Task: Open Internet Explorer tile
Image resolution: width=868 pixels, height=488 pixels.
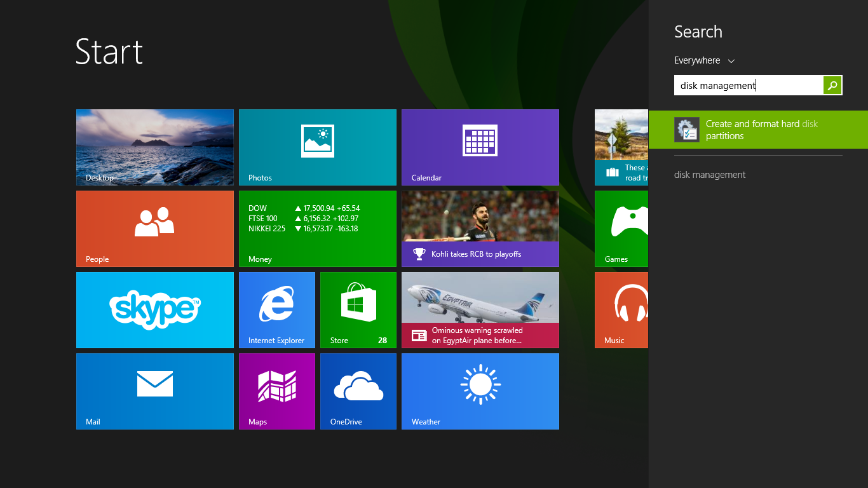Action: pyautogui.click(x=277, y=310)
